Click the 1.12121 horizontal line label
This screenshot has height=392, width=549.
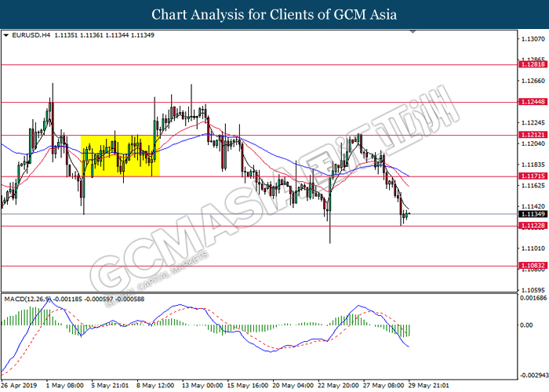(x=533, y=135)
